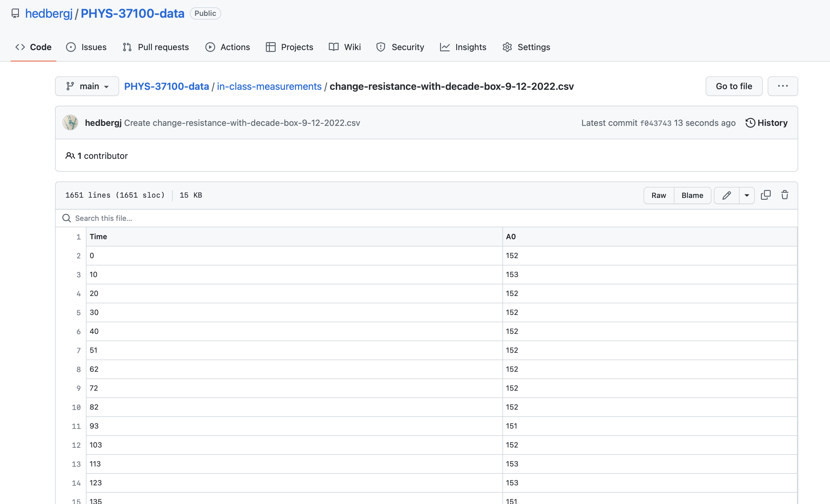Click the A0 column header
This screenshot has width=830, height=504.
pos(650,237)
